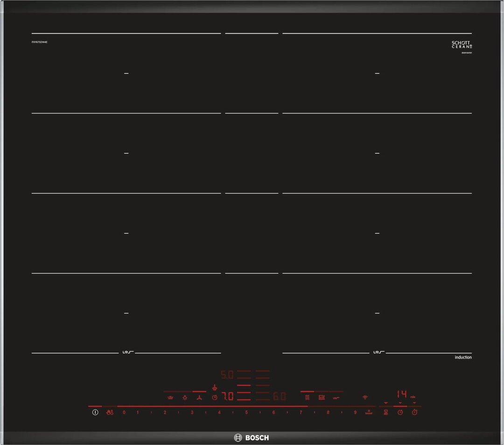Tap the clock icon beside the 7.0 display
The height and width of the screenshot is (445, 504).
[x=215, y=397]
